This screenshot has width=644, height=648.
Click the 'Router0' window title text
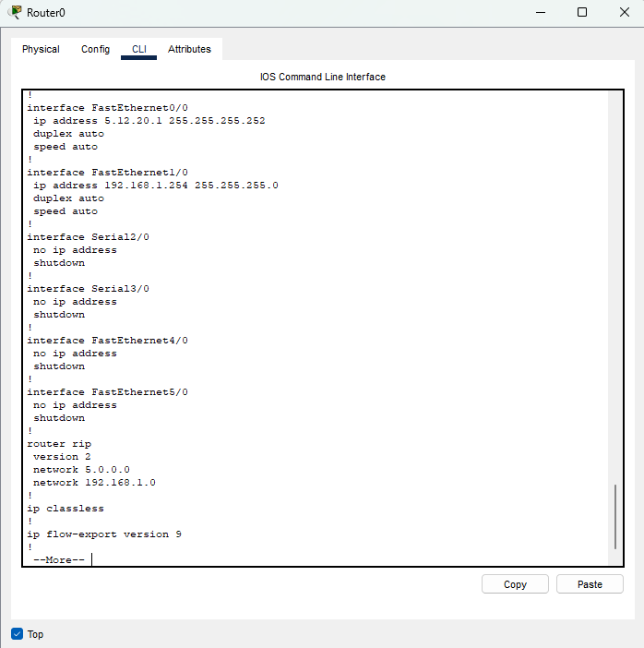point(46,13)
